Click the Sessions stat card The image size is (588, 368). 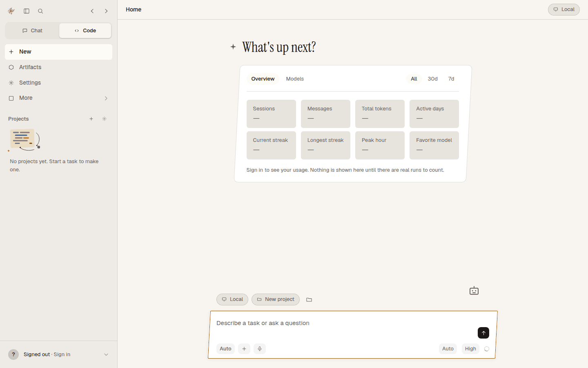click(x=271, y=114)
